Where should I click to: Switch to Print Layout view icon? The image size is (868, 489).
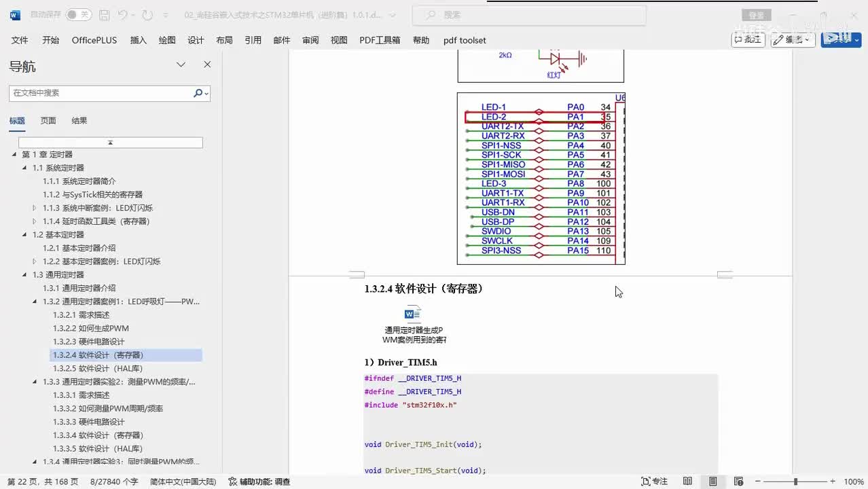click(712, 482)
